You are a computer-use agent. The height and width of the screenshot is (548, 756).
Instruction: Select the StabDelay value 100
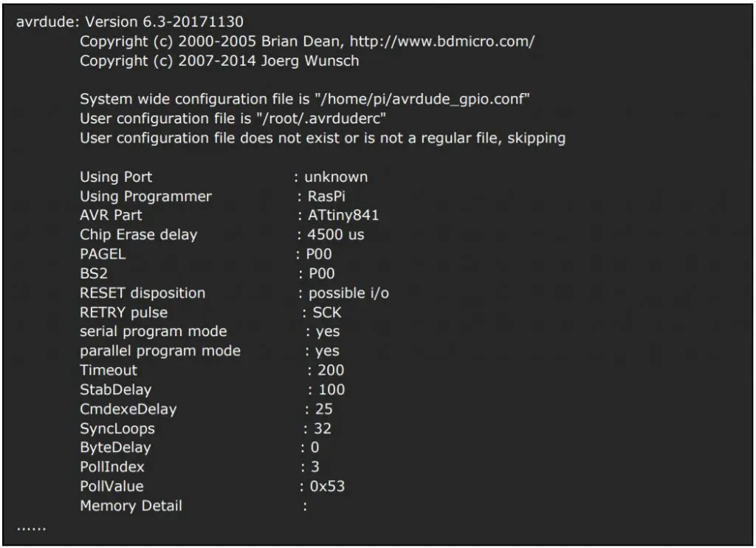[331, 390]
